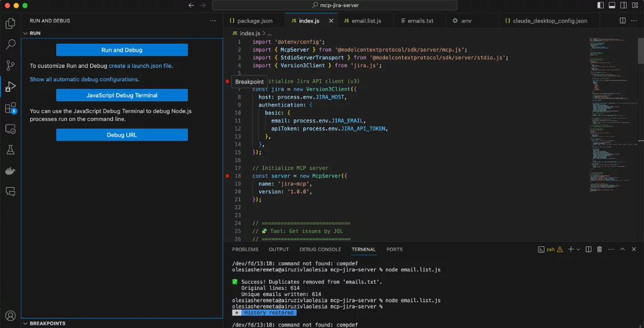
Task: Remove the breakpoint on line 18
Action: tap(227, 176)
